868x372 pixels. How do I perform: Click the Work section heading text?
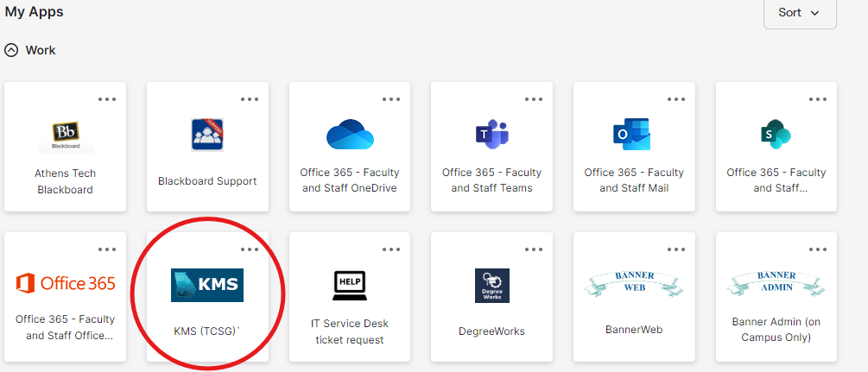pyautogui.click(x=41, y=50)
